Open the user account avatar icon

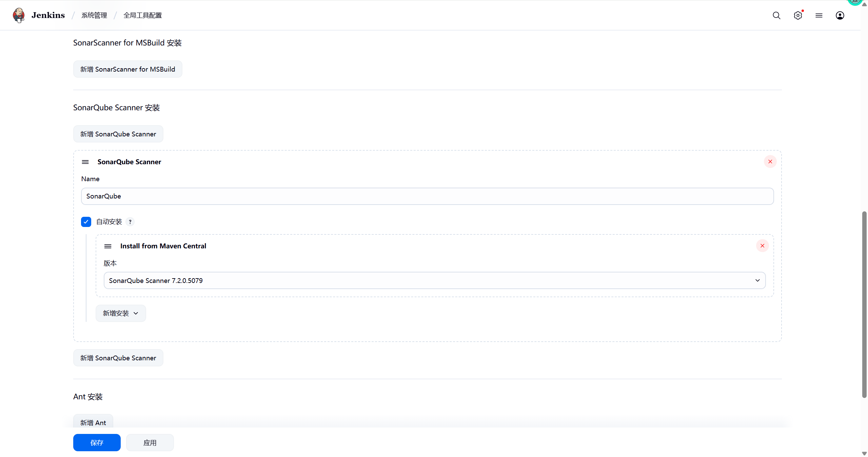(x=840, y=15)
